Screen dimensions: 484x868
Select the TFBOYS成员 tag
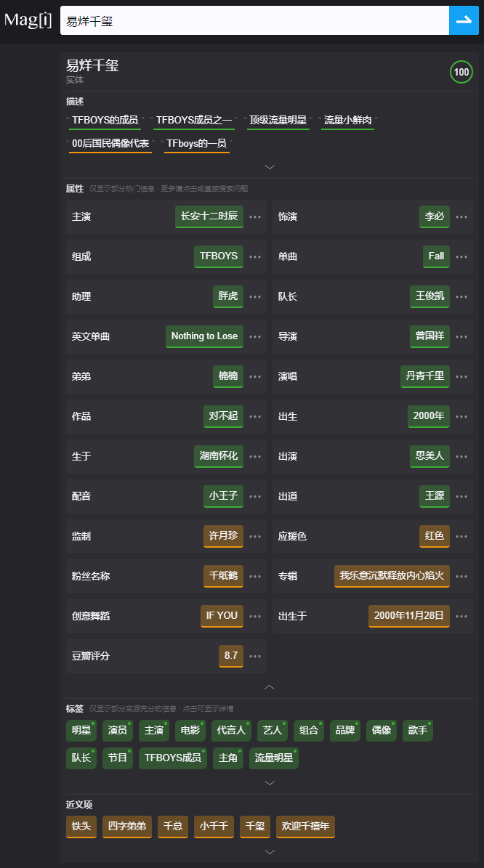[x=173, y=758]
